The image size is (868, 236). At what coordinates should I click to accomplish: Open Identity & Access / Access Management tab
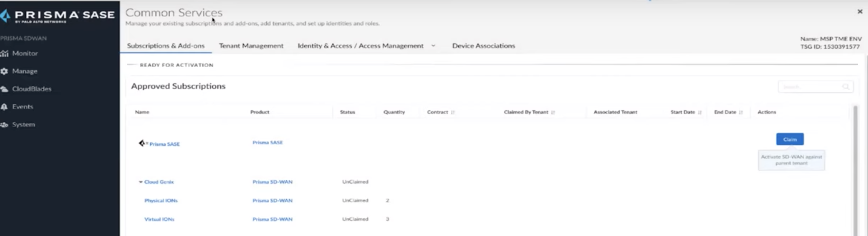pyautogui.click(x=361, y=46)
